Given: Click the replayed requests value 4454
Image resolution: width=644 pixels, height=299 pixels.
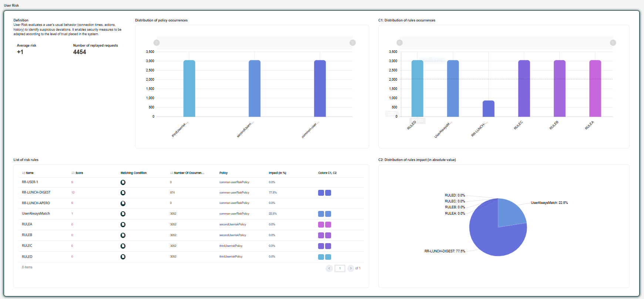Looking at the screenshot, I should coord(80,52).
